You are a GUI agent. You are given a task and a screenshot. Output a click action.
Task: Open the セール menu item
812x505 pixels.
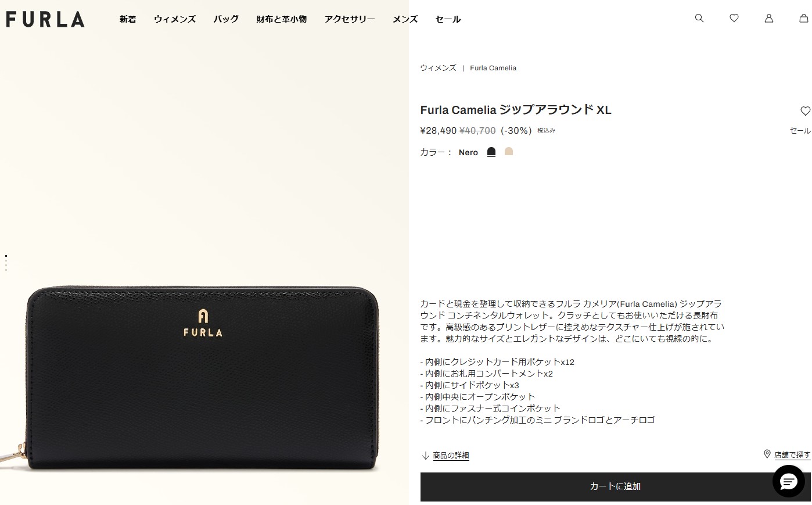pos(448,19)
